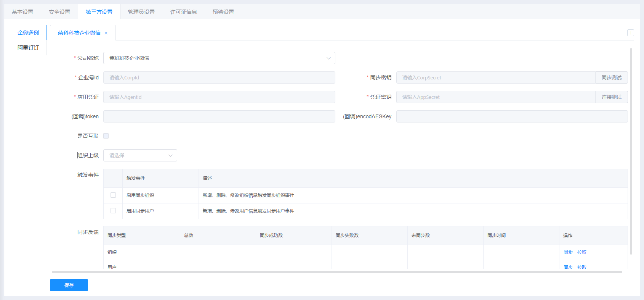Select the 许可证信息 tab
The height and width of the screenshot is (300, 644).
click(184, 12)
